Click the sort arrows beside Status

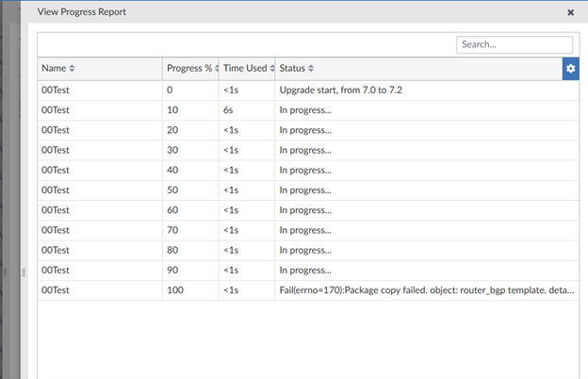tap(311, 69)
